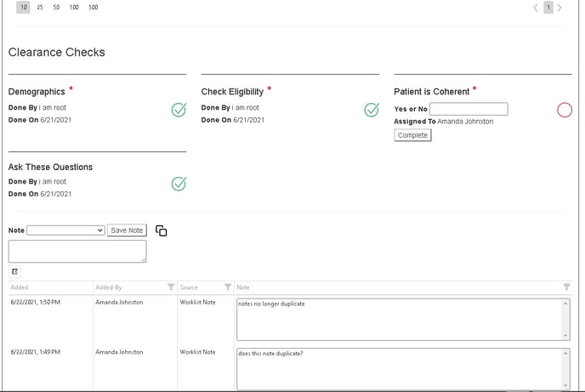The width and height of the screenshot is (585, 392).
Task: Expand the Note type dropdown
Action: (x=65, y=230)
